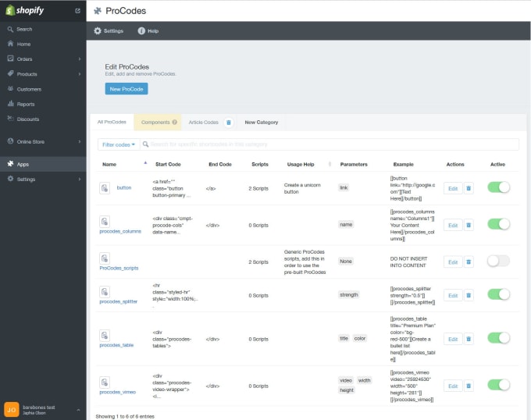Delete the button ProCode via trash icon
531x420 pixels.
click(x=469, y=188)
